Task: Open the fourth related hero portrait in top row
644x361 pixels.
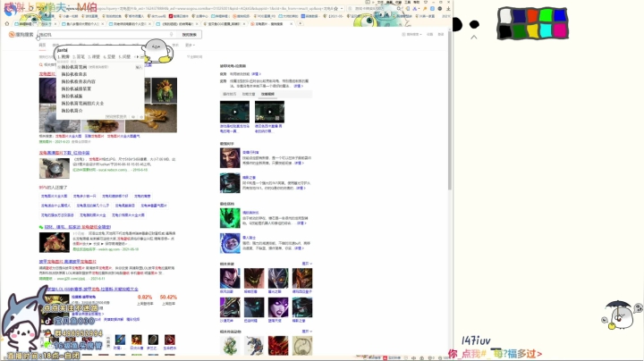Action: point(302,278)
